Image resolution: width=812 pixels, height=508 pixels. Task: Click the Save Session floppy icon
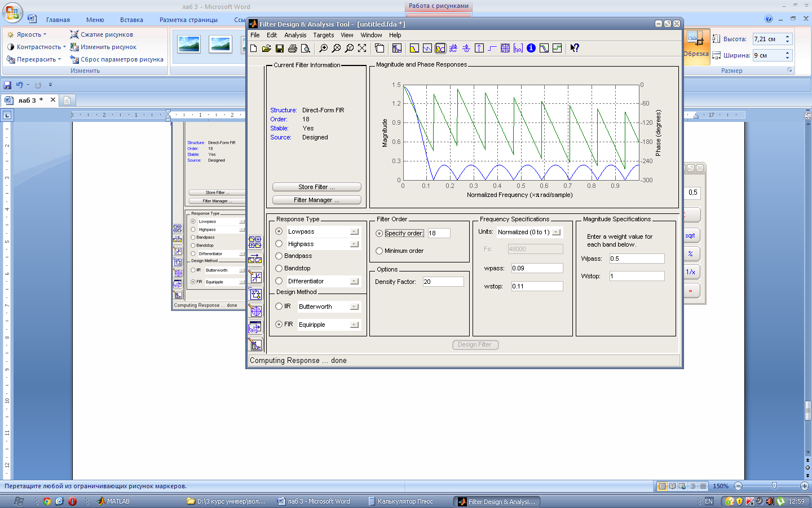[280, 49]
